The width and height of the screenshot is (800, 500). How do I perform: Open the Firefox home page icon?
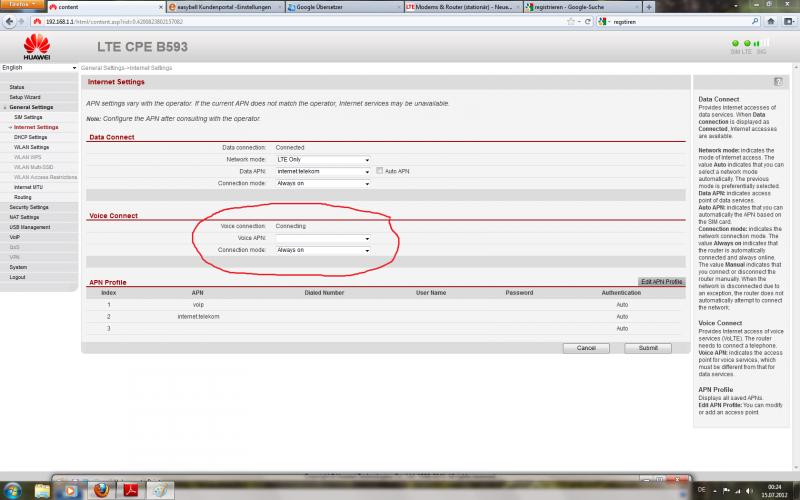[x=771, y=21]
